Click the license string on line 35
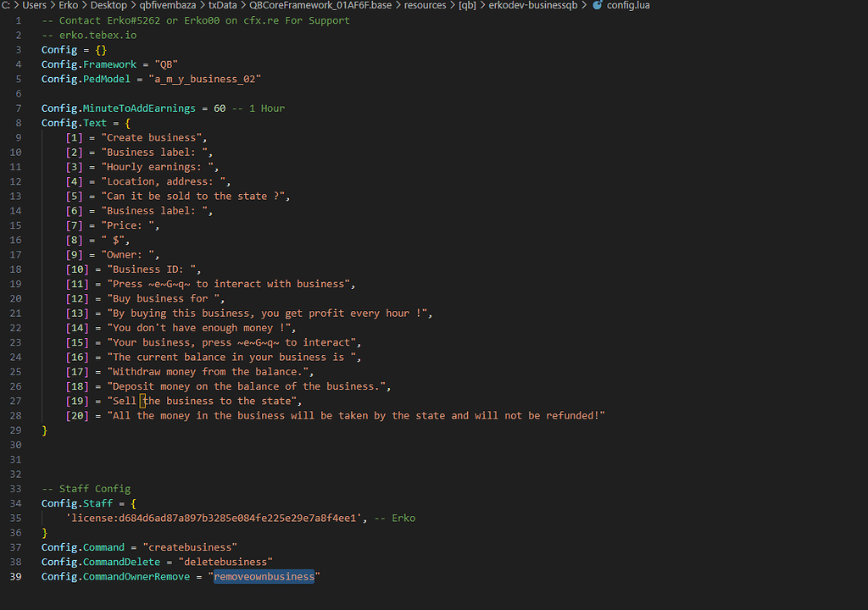The width and height of the screenshot is (868, 610). pos(214,518)
